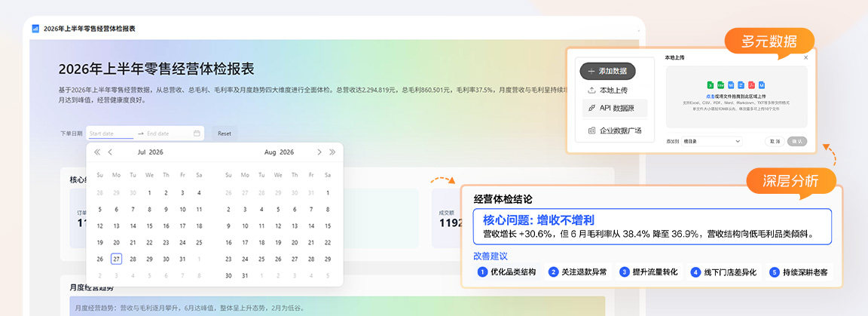Click the Reset button next to the date range
This screenshot has height=316, width=868.
click(x=225, y=133)
